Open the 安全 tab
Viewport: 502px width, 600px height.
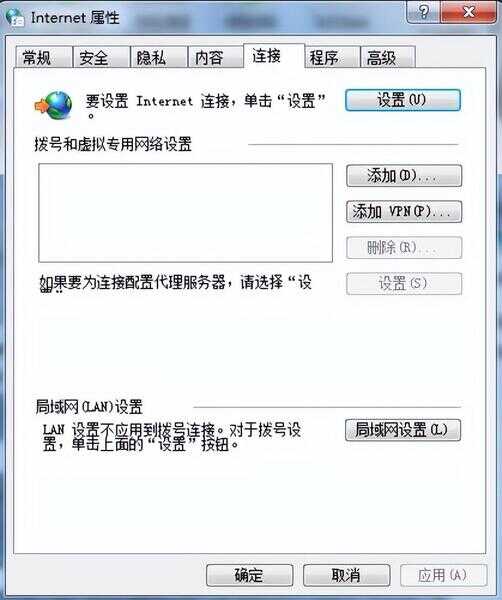(x=101, y=58)
